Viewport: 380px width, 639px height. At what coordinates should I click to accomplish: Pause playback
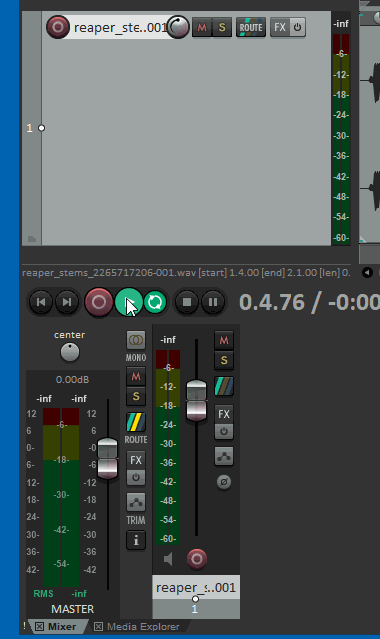213,302
